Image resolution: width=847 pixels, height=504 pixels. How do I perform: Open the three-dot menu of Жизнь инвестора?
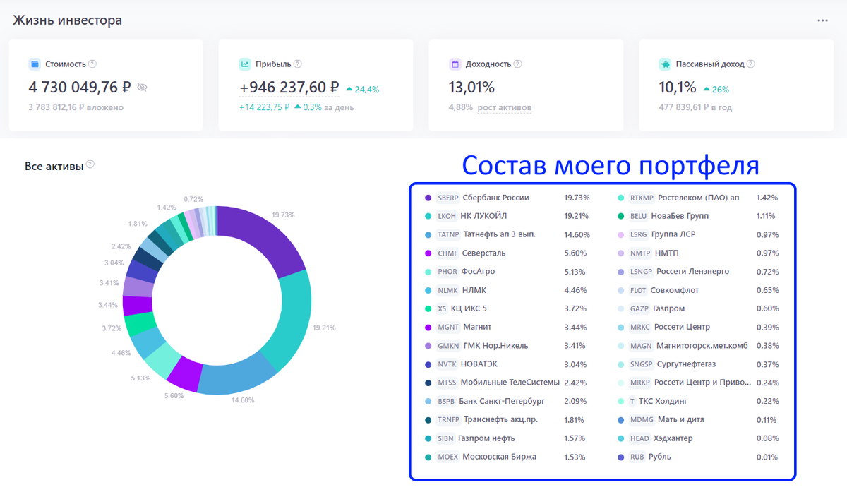(x=822, y=20)
